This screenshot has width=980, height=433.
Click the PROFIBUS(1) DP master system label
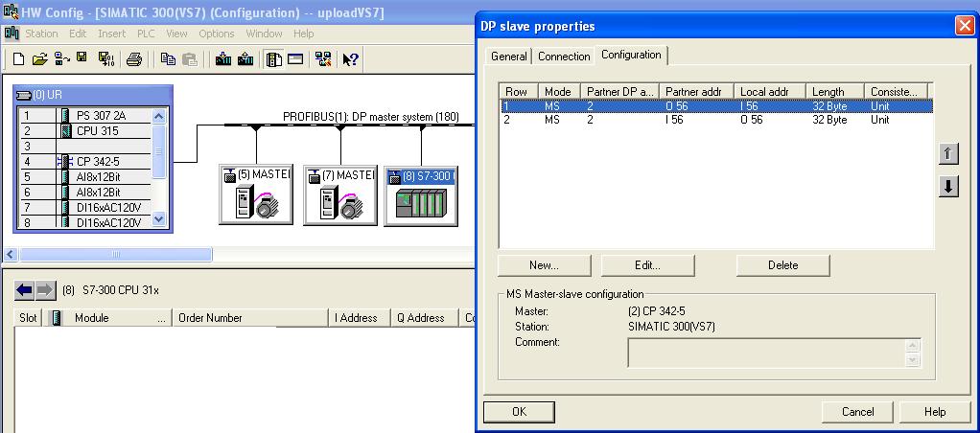coord(371,117)
